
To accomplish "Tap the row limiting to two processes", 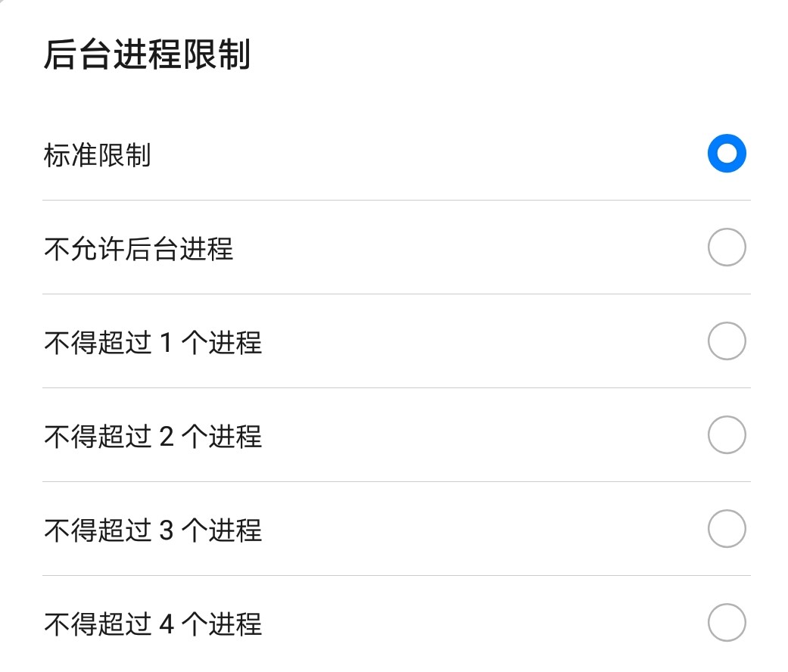I will pos(394,436).
